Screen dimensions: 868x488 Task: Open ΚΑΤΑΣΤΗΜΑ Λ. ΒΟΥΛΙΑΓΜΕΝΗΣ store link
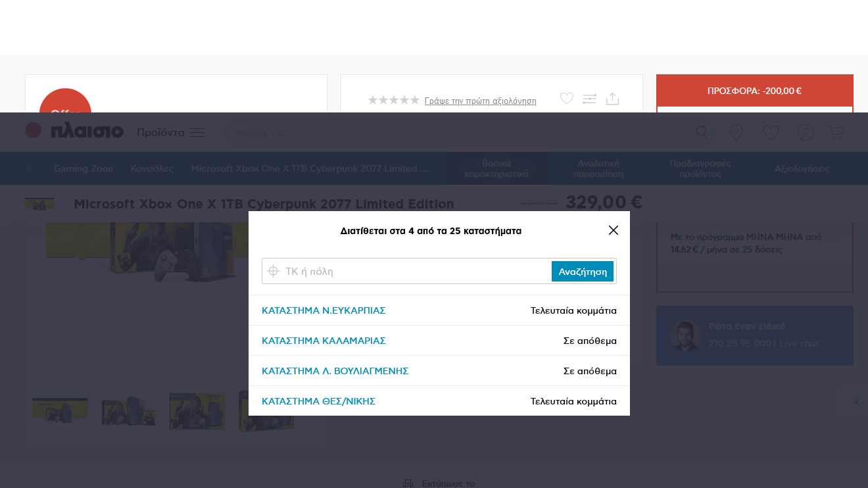pyautogui.click(x=335, y=371)
